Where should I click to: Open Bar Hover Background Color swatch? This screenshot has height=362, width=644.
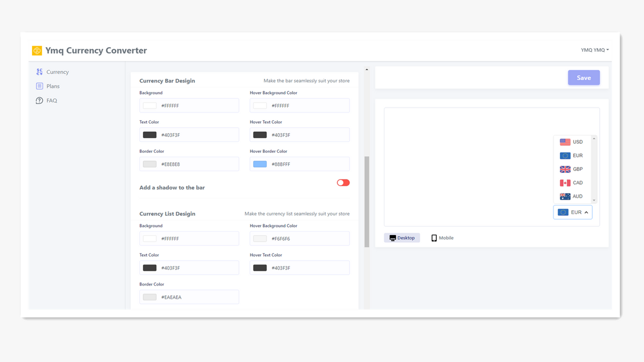click(260, 106)
